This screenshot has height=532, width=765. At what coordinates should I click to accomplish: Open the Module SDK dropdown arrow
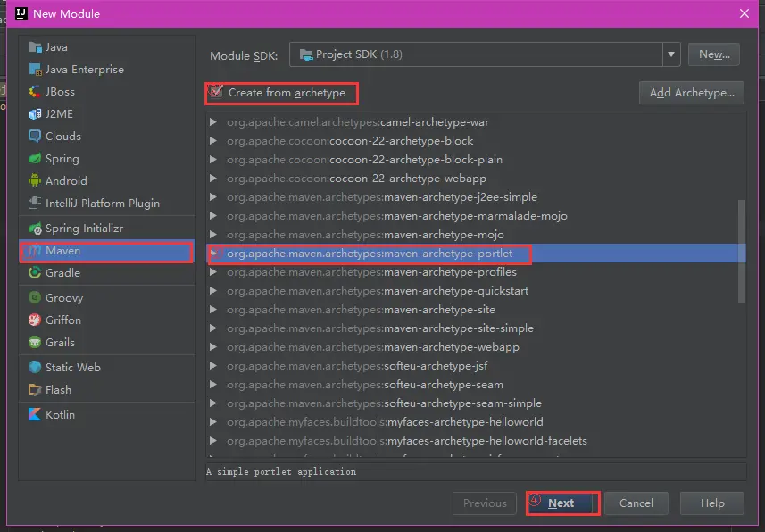click(671, 54)
